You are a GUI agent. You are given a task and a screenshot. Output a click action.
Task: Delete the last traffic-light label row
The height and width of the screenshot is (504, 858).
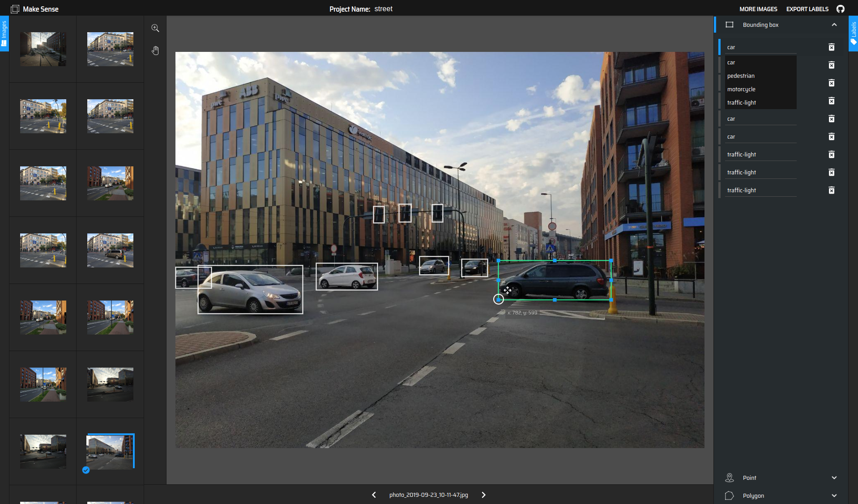pos(832,191)
